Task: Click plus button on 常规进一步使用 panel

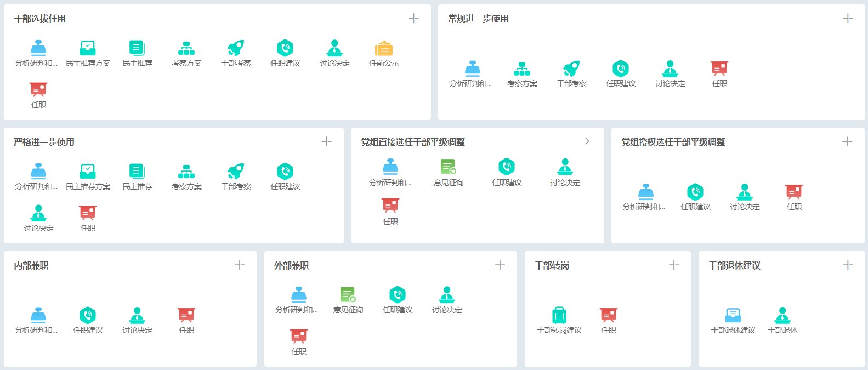Action: click(848, 18)
